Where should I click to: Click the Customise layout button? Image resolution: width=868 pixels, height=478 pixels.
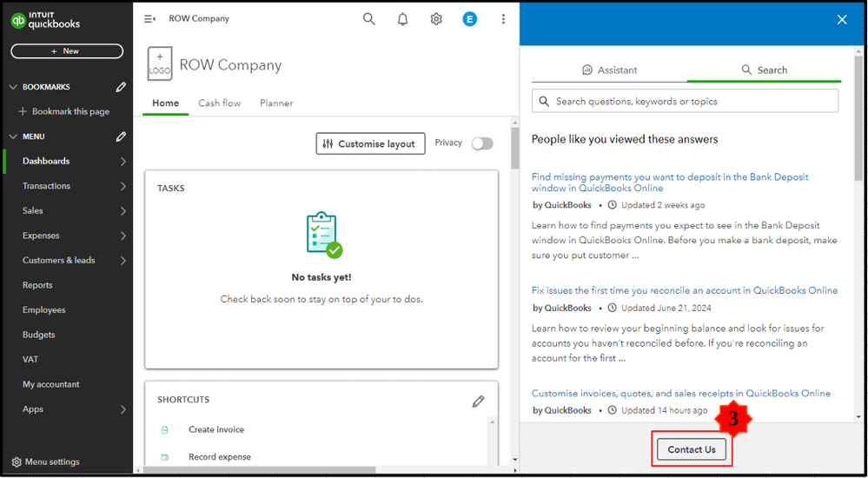click(370, 143)
